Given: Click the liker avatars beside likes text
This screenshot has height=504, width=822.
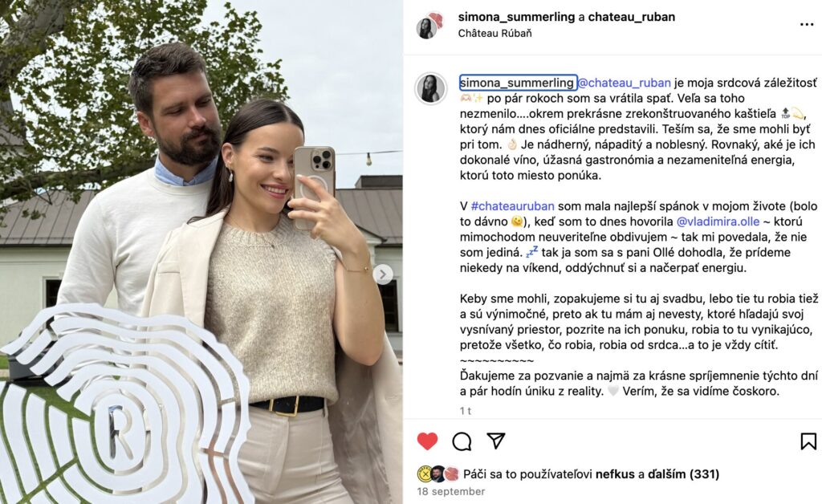Looking at the screenshot, I should click(x=437, y=474).
